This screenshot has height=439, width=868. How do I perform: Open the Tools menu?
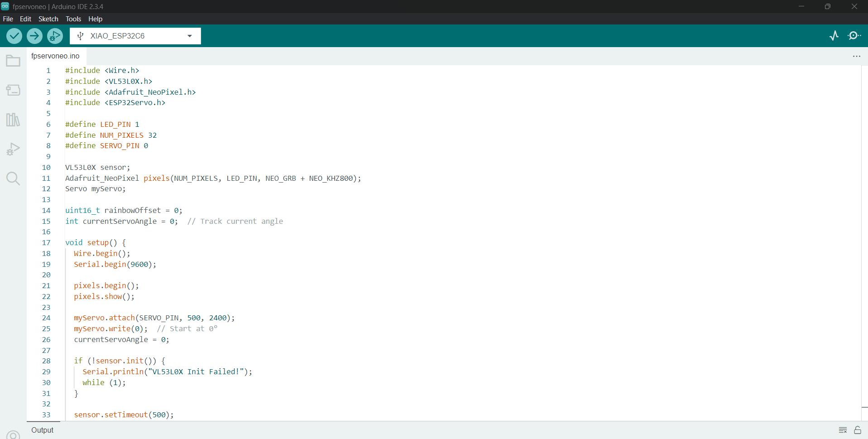[73, 19]
